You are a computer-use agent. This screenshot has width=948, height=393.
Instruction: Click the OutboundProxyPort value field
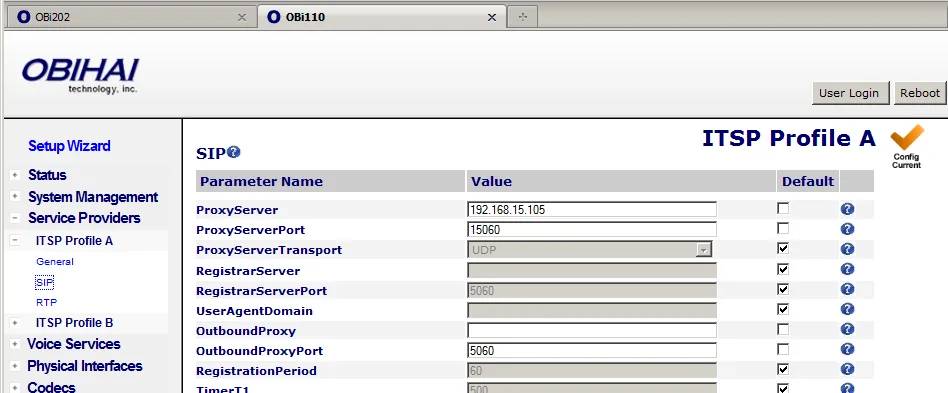[592, 350]
